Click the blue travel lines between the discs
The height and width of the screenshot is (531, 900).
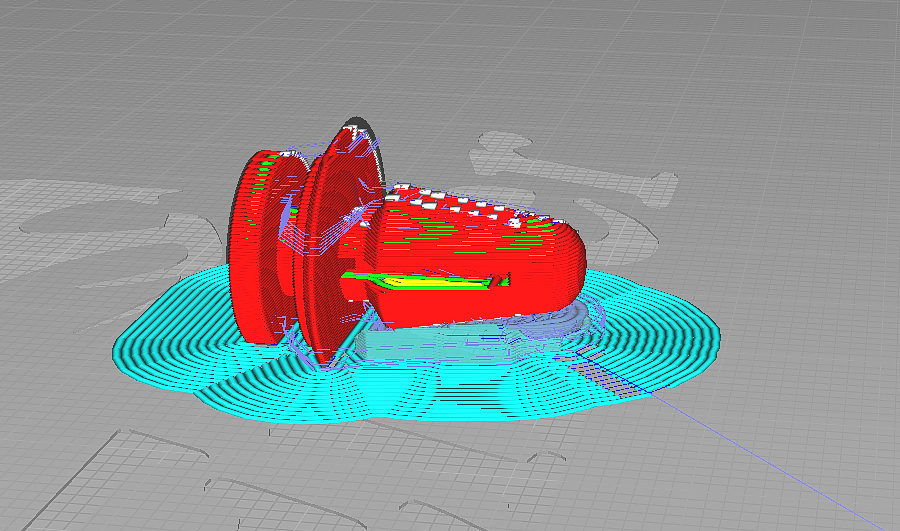coord(293,225)
